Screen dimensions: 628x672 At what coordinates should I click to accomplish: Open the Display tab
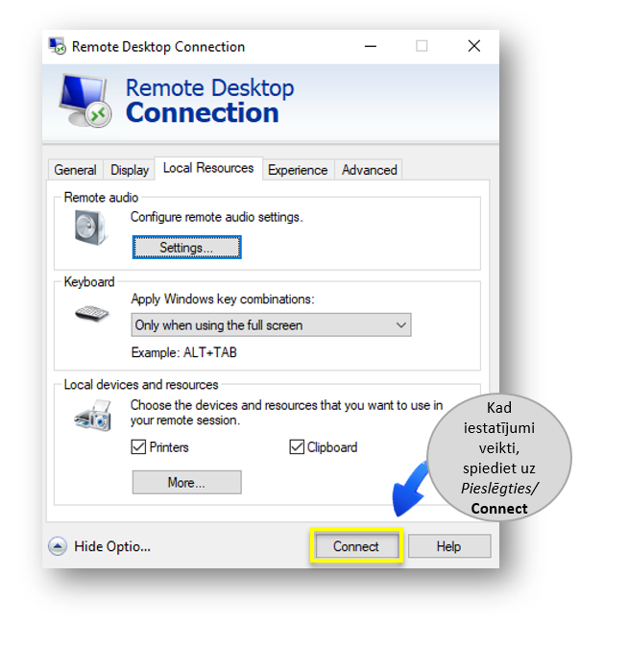(x=130, y=170)
